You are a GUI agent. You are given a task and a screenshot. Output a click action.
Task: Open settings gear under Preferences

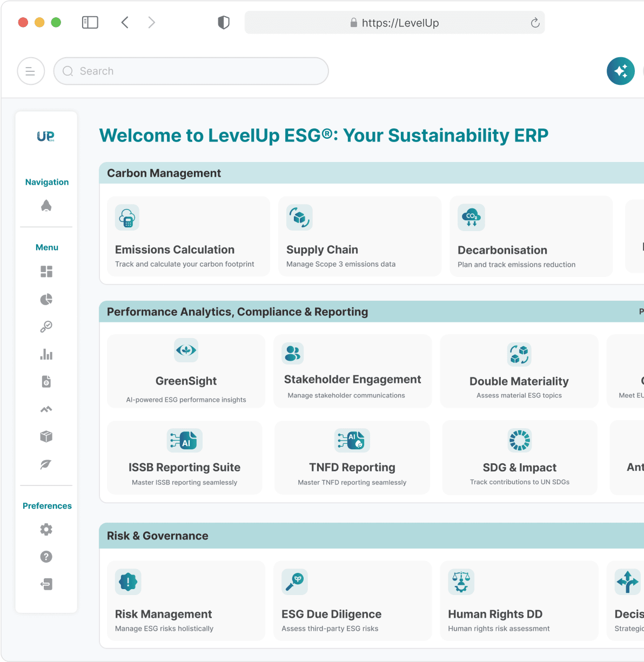click(46, 529)
